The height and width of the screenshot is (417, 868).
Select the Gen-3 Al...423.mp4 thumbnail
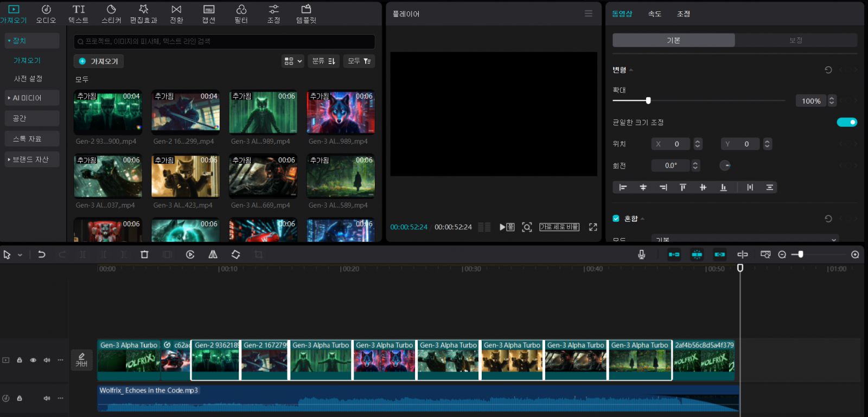tap(186, 176)
